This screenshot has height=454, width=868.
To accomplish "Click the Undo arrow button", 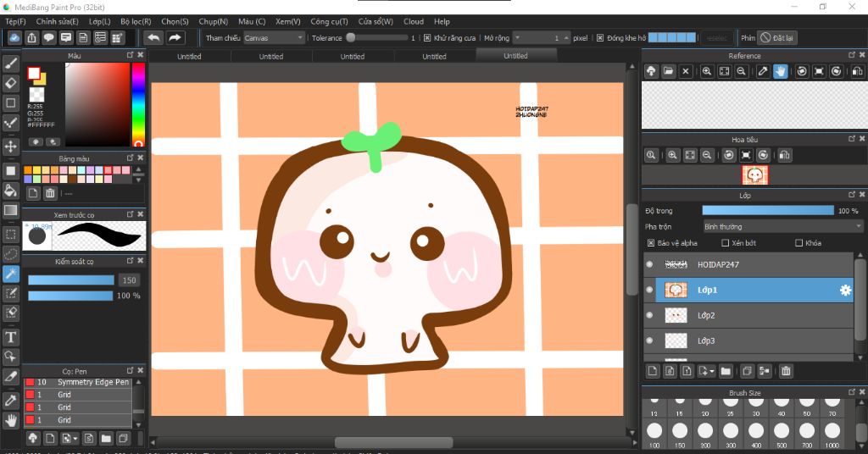I will click(153, 37).
